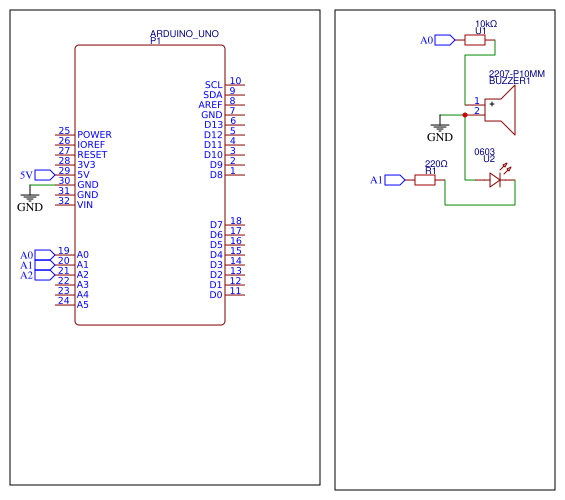Viewport: 565px width, 500px height.
Task: Click the 10kΩ value text
Action: click(x=486, y=24)
